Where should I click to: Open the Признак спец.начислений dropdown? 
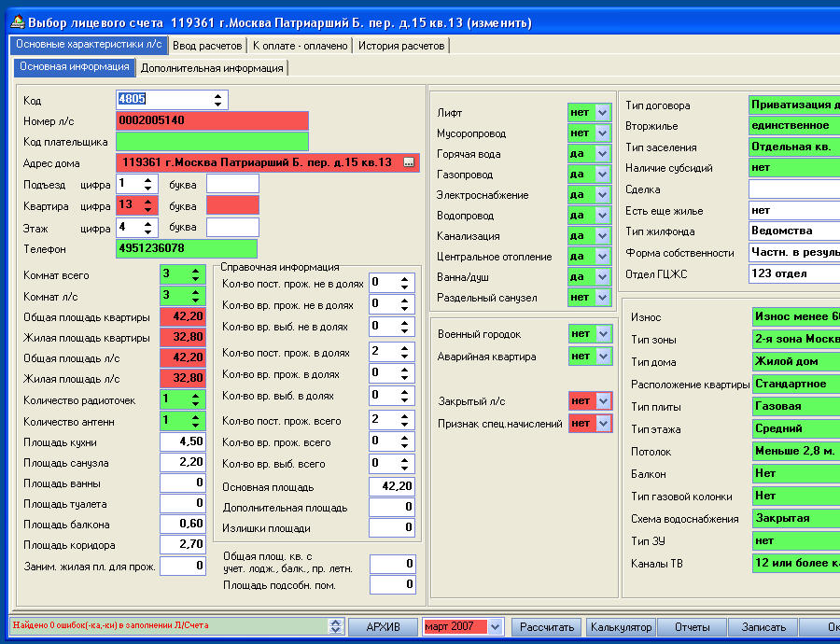(x=604, y=423)
